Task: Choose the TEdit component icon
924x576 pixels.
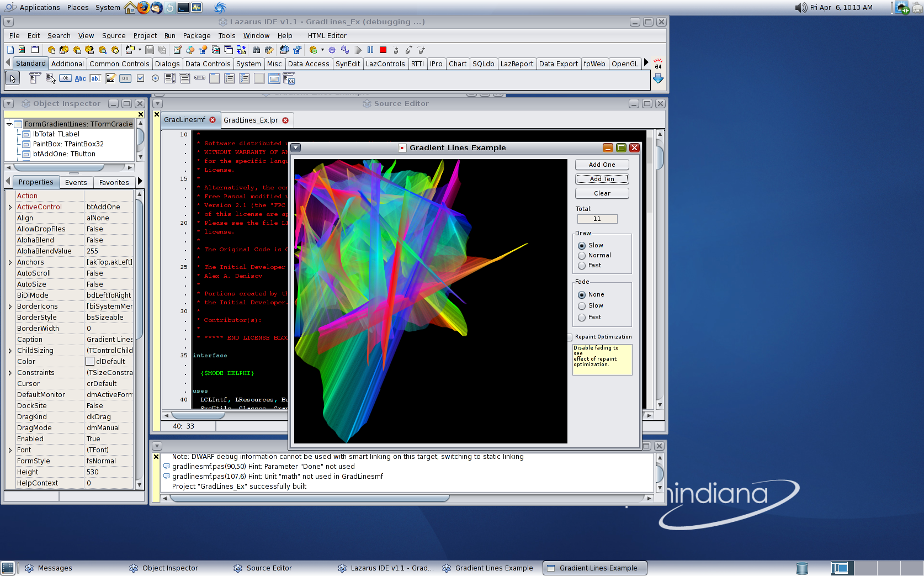Action: 95,78
